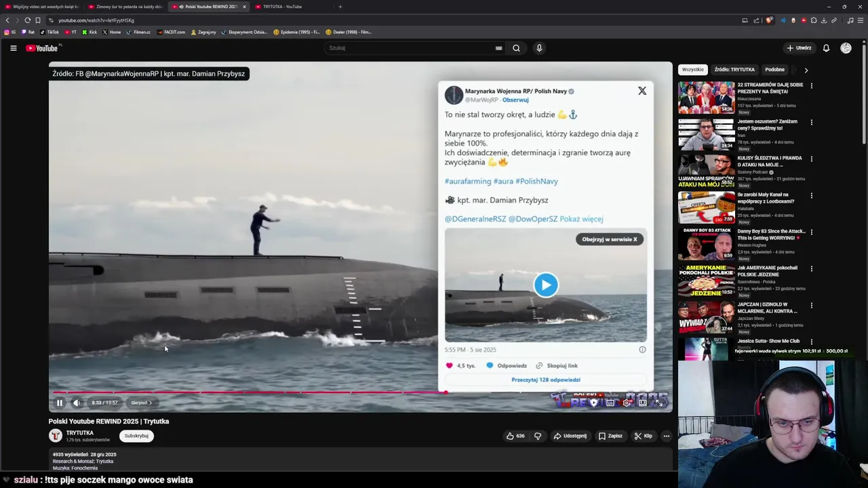The image size is (868, 488).
Task: Save video with Zapisz button
Action: click(610, 436)
